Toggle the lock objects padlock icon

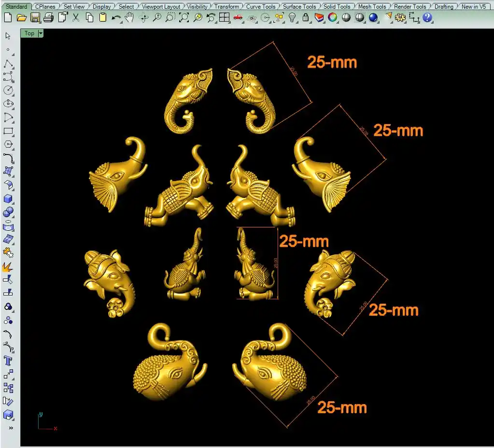coord(306,18)
